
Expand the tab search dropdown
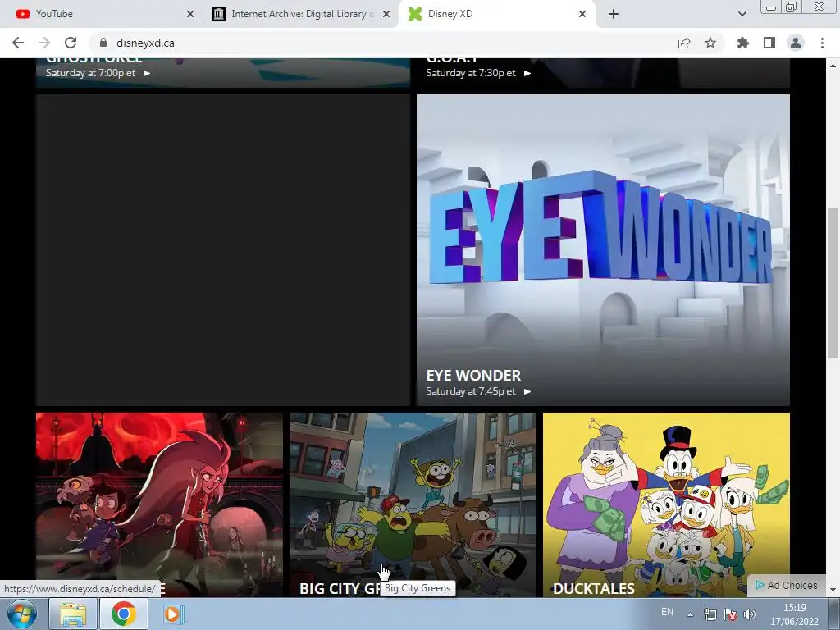[x=742, y=14]
